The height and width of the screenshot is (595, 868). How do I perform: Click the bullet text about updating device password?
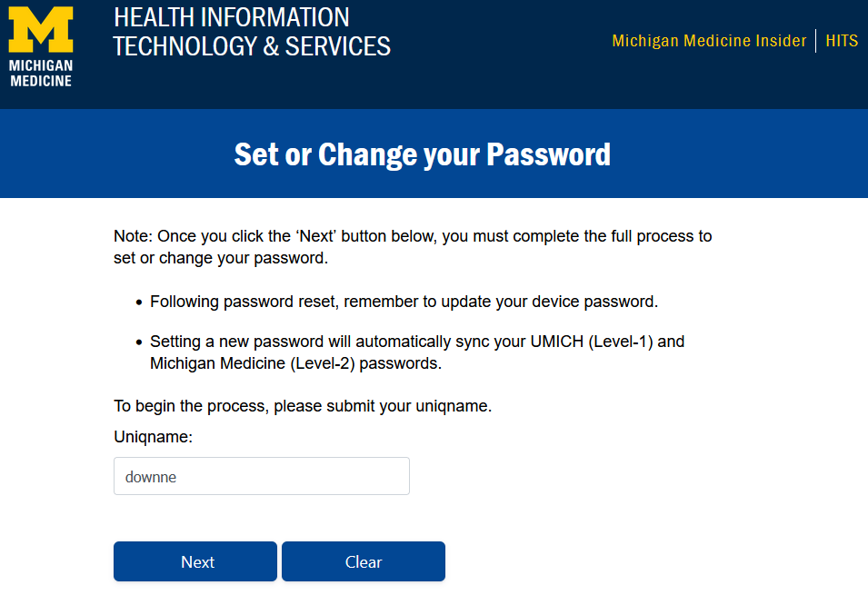[x=404, y=302]
